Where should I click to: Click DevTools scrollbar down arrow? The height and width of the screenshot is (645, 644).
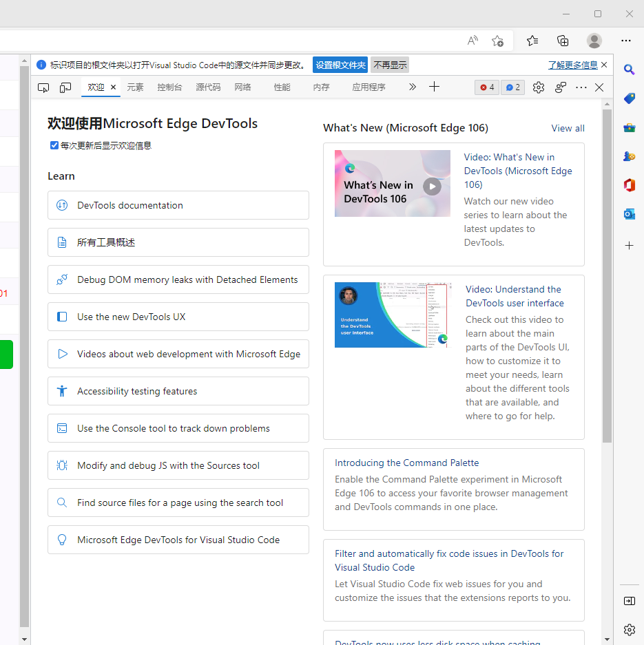607,639
